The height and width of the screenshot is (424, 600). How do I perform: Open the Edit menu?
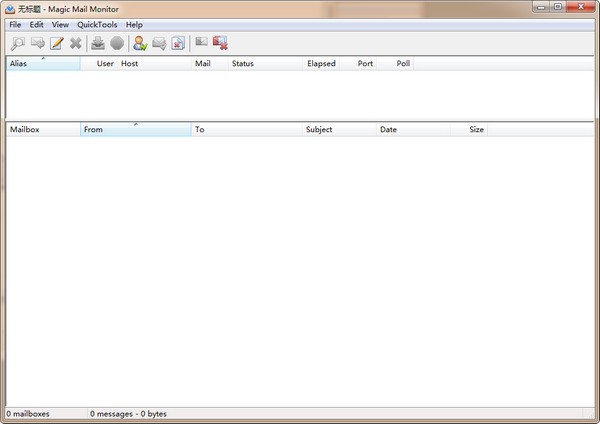[x=36, y=25]
